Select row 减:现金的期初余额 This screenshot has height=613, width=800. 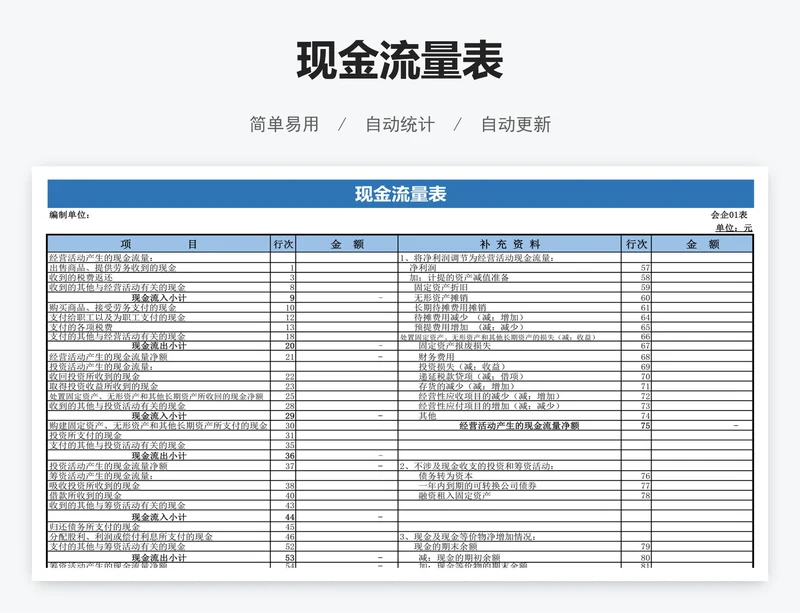click(460, 557)
